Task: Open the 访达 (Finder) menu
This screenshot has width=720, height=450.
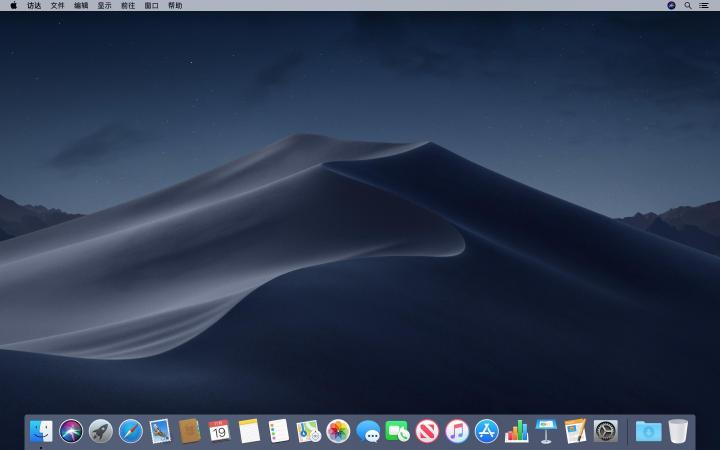Action: pos(34,6)
